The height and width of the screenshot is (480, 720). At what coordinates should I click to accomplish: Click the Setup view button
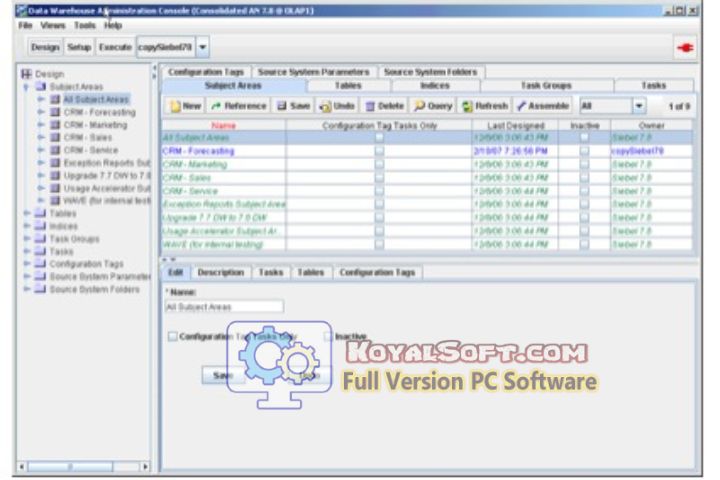[x=79, y=47]
